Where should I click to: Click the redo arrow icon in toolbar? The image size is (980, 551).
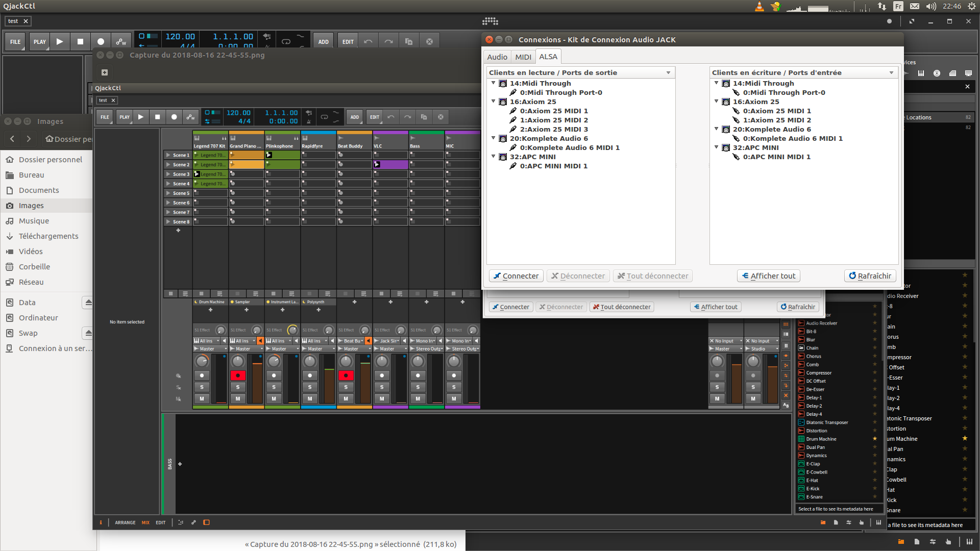[388, 42]
